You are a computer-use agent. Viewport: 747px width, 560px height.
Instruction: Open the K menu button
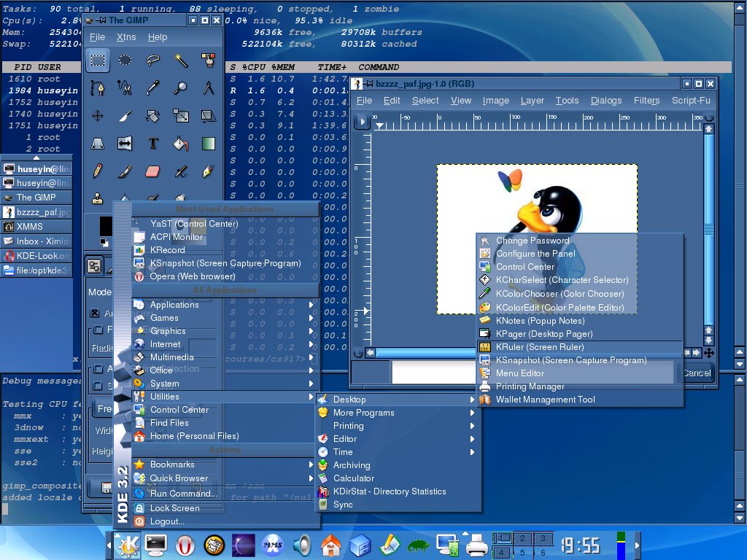coord(127,545)
